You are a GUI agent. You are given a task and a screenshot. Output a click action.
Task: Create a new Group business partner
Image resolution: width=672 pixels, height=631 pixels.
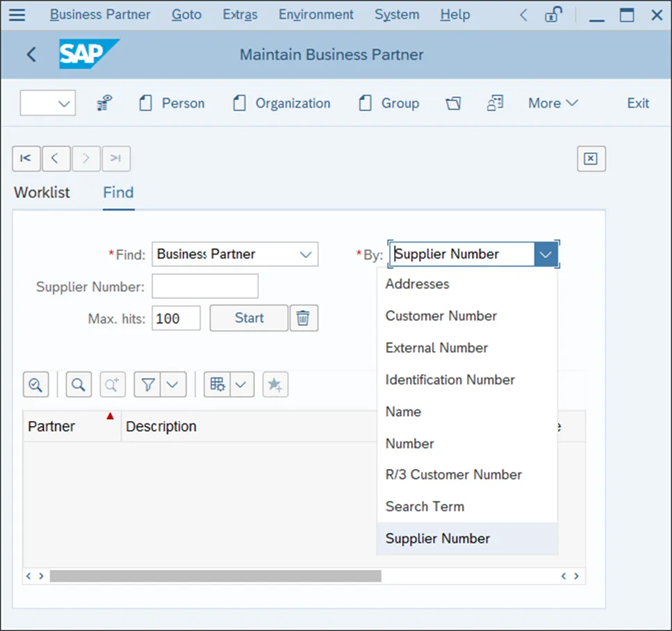[x=388, y=104]
